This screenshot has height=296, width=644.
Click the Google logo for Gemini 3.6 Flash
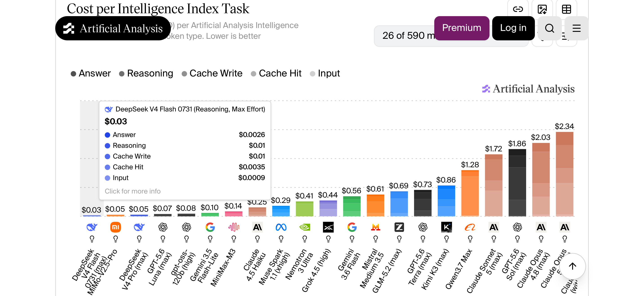pyautogui.click(x=352, y=227)
